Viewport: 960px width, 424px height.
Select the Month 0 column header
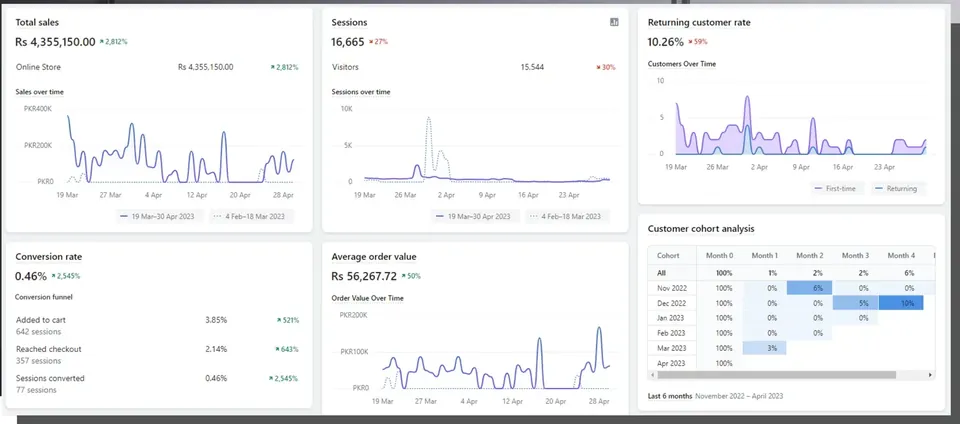pos(719,256)
